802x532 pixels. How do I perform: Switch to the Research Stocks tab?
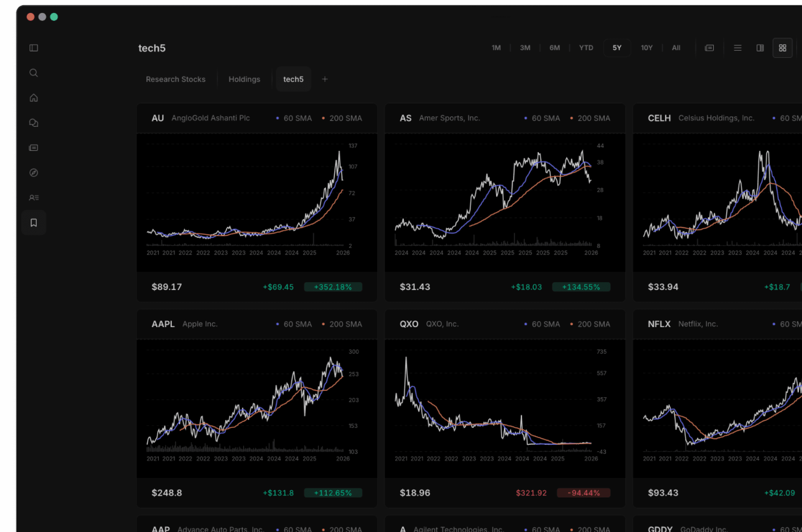tap(175, 79)
